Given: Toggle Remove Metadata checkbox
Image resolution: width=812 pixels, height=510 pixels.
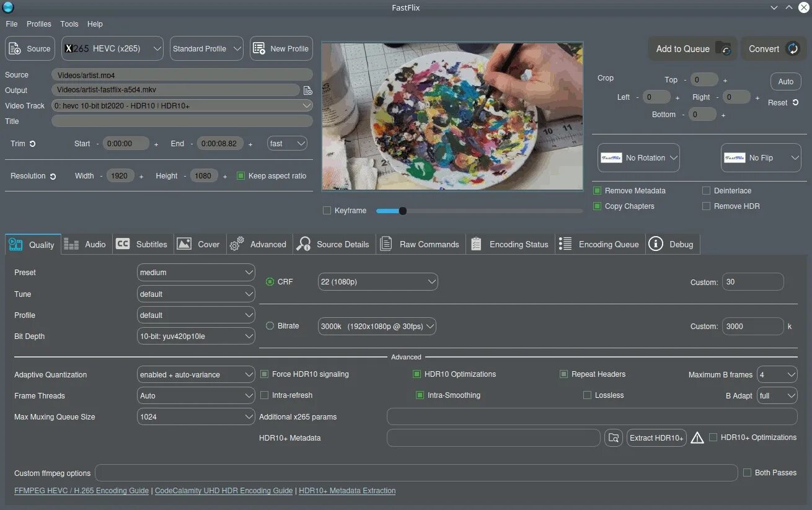Looking at the screenshot, I should coord(597,191).
